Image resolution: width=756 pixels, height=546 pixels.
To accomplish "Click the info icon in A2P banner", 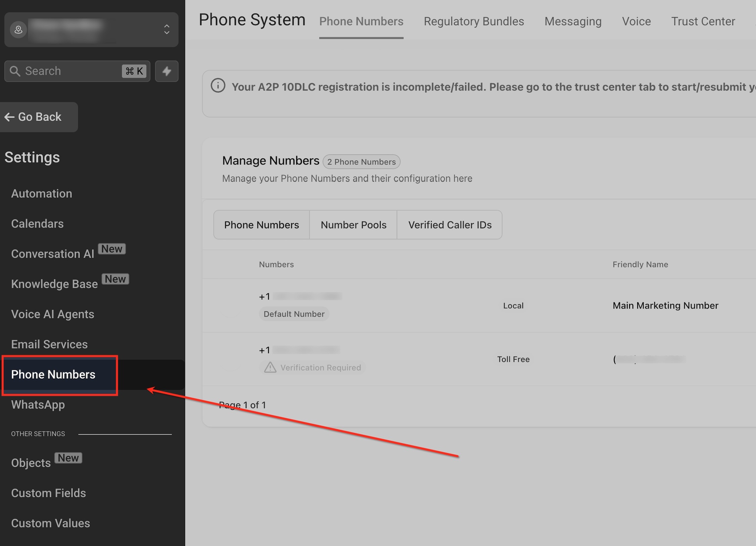I will click(x=218, y=86).
